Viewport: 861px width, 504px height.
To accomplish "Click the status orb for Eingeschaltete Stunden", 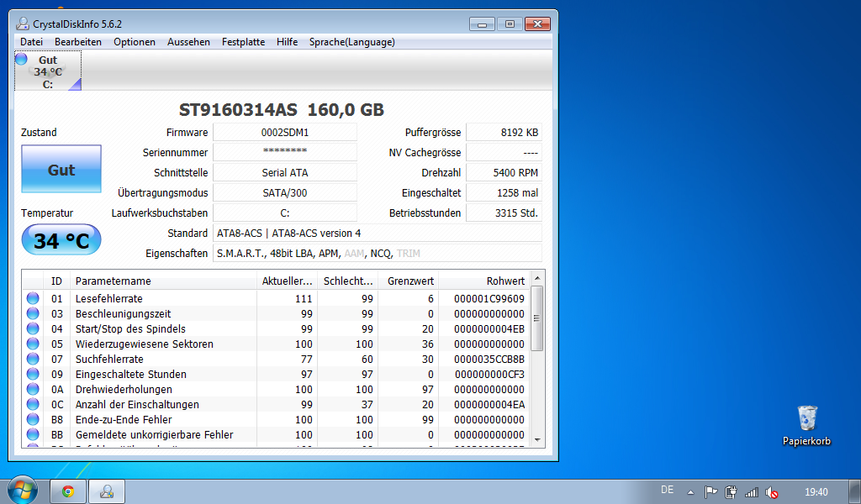I will [x=33, y=374].
